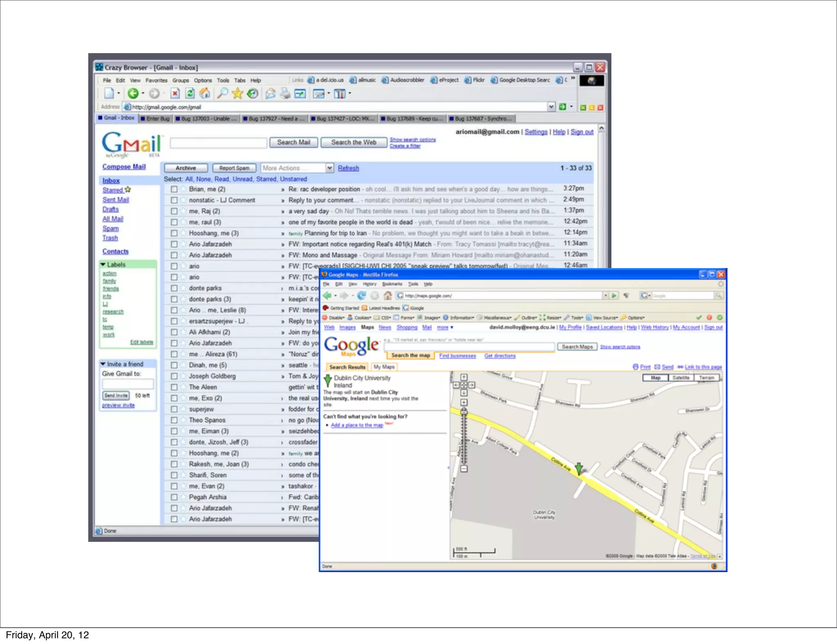Check the nonstatic - LJ Comment email checkbox

pyautogui.click(x=174, y=200)
